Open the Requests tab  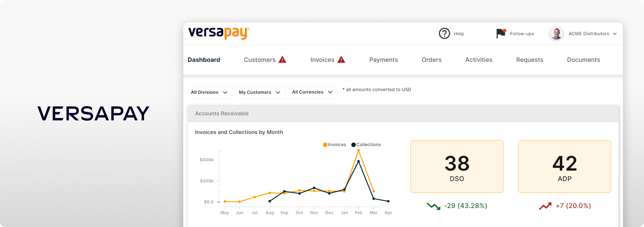coord(530,60)
